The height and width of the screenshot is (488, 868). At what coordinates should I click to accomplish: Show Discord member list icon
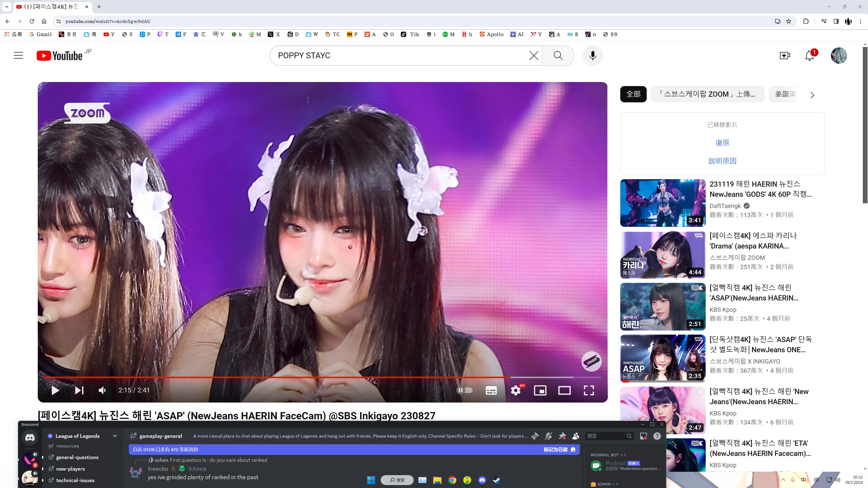tap(576, 436)
